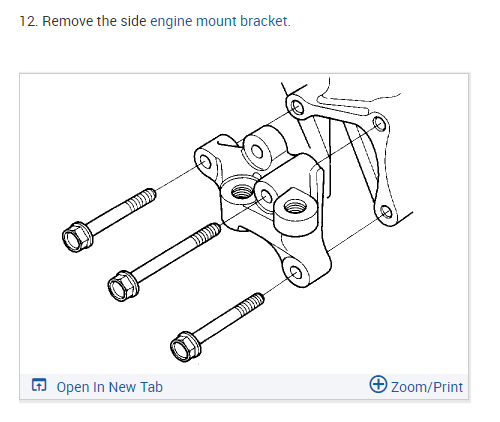The width and height of the screenshot is (500, 422).
Task: Click the right threaded hole on bracket
Action: (x=295, y=207)
